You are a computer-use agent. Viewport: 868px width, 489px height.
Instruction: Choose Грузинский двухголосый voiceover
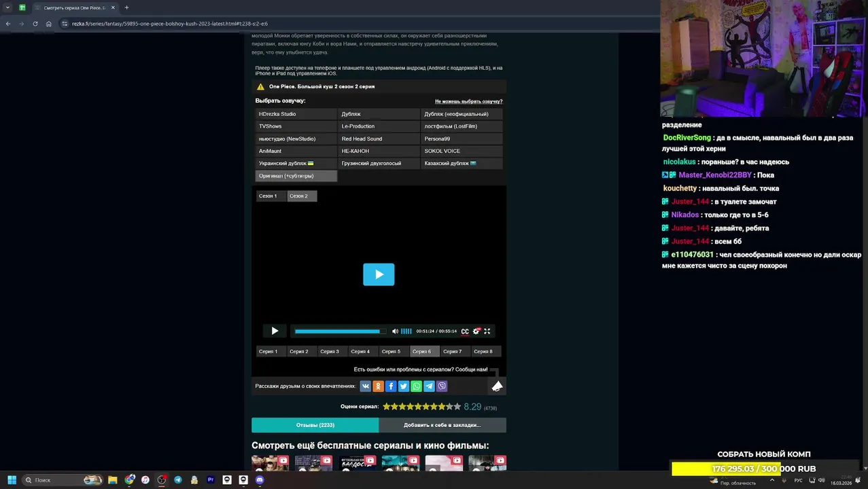379,164
